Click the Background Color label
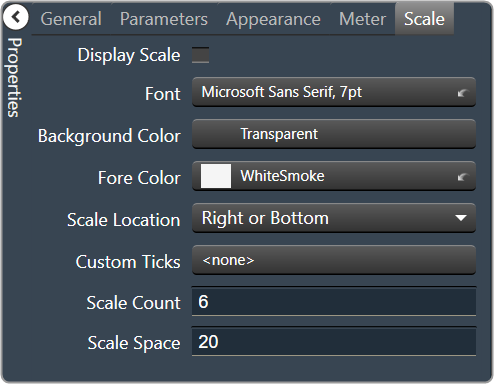Viewport: 494px width, 384px height. click(109, 136)
